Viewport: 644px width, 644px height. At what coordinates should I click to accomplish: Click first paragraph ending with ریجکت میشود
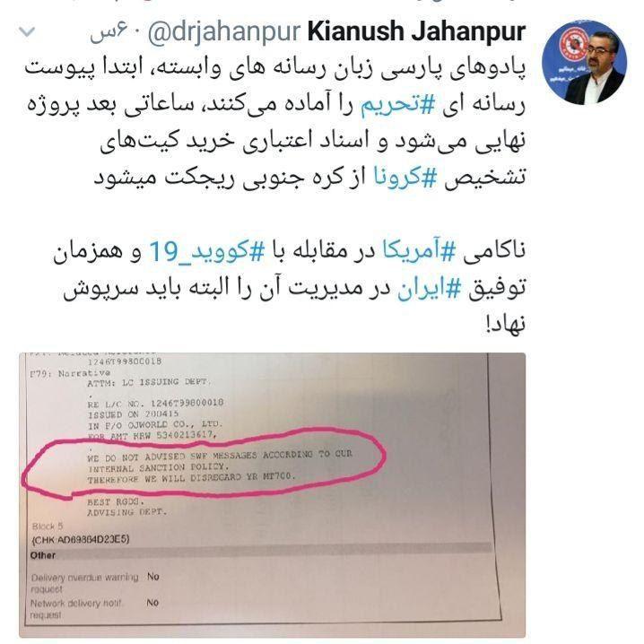point(274,122)
